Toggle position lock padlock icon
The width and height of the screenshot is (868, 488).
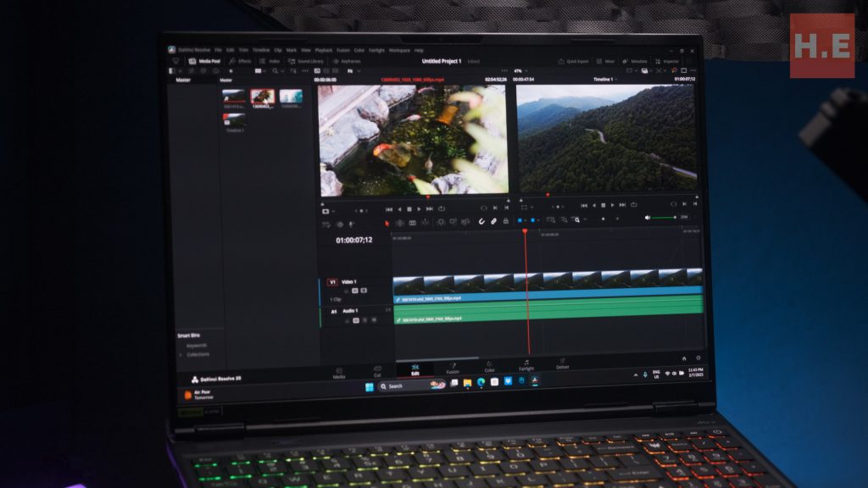pyautogui.click(x=506, y=222)
